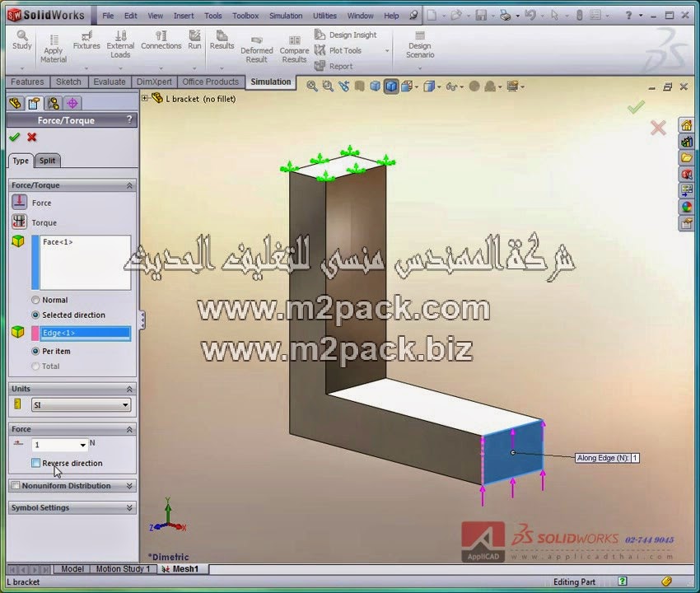This screenshot has width=700, height=593.
Task: Open DimXpertManager tab icon
Action: 72,103
